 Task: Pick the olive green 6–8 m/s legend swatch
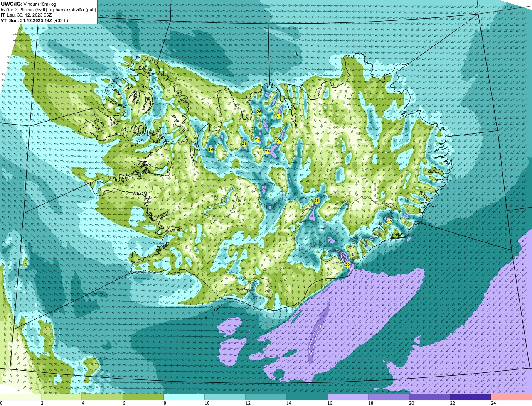tap(143, 397)
